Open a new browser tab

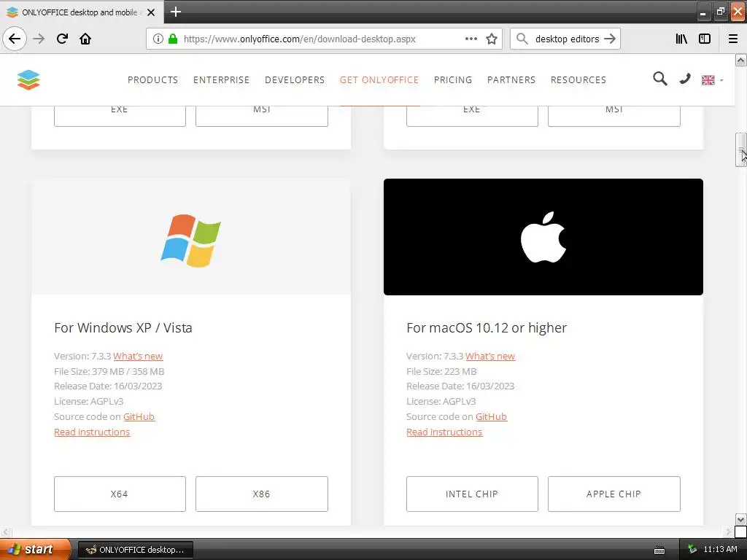[176, 12]
